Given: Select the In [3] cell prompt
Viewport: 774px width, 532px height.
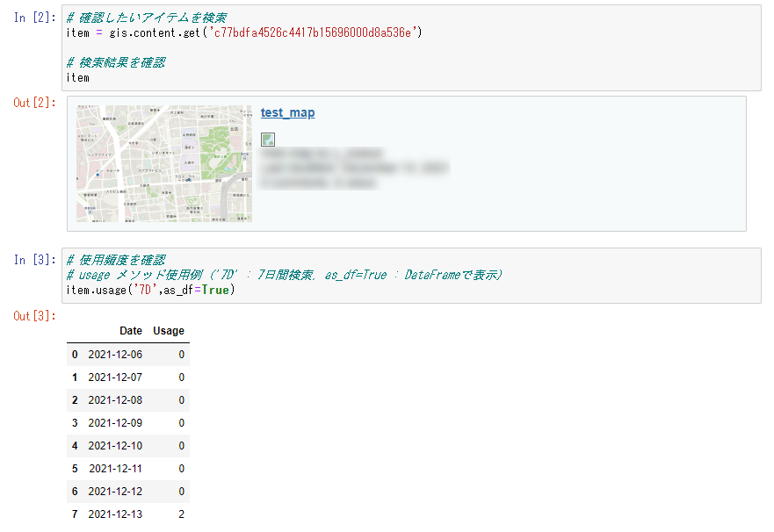Looking at the screenshot, I should click(x=34, y=260).
